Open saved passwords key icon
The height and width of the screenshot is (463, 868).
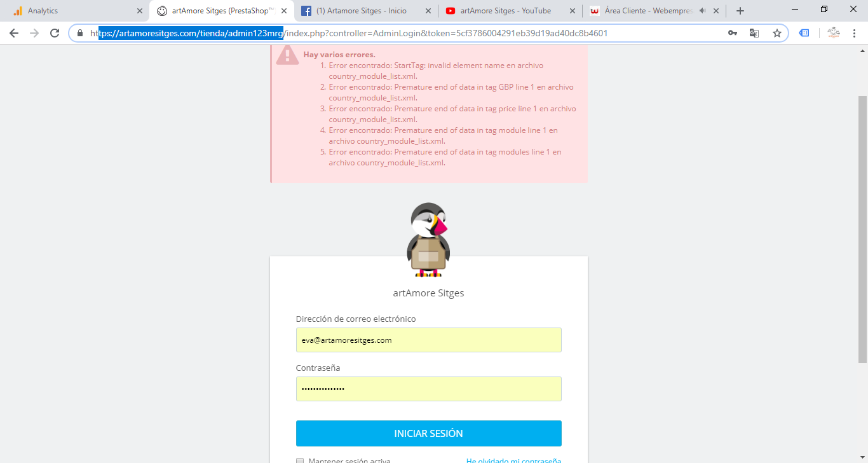(x=733, y=33)
